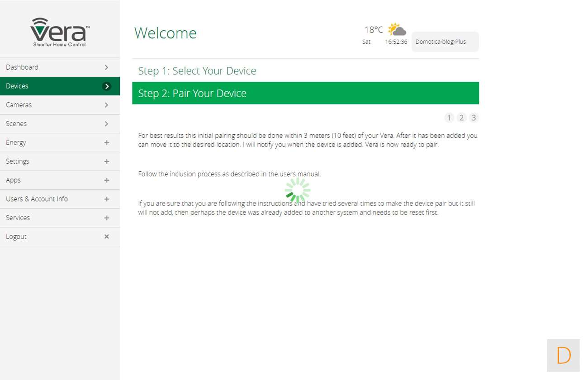Viewport: 588px width, 380px height.
Task: Click the Devices circled arrow icon
Action: tap(107, 86)
